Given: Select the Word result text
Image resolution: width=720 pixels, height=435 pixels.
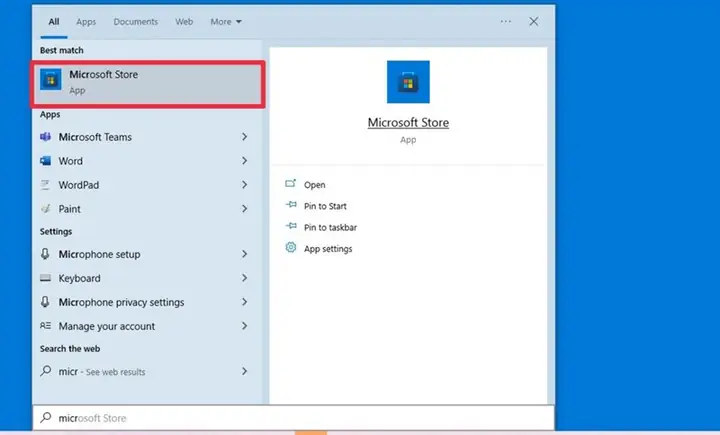Looking at the screenshot, I should [71, 161].
